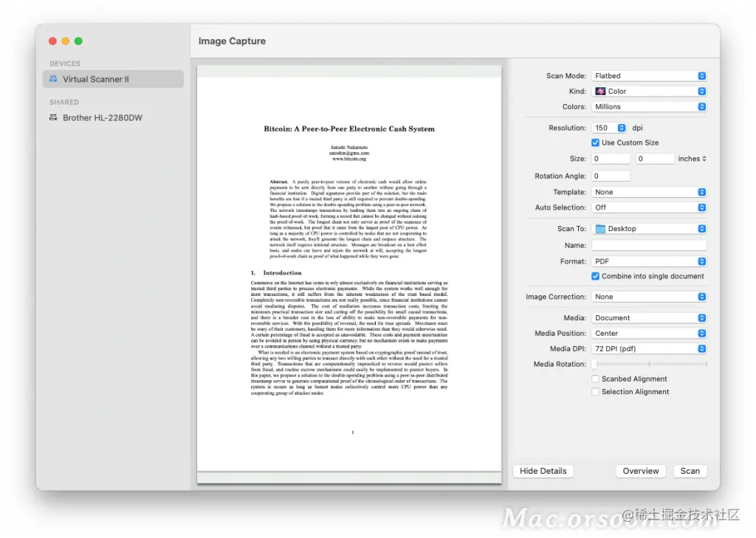Close the Image Capture window
The image size is (756, 538).
coord(52,41)
